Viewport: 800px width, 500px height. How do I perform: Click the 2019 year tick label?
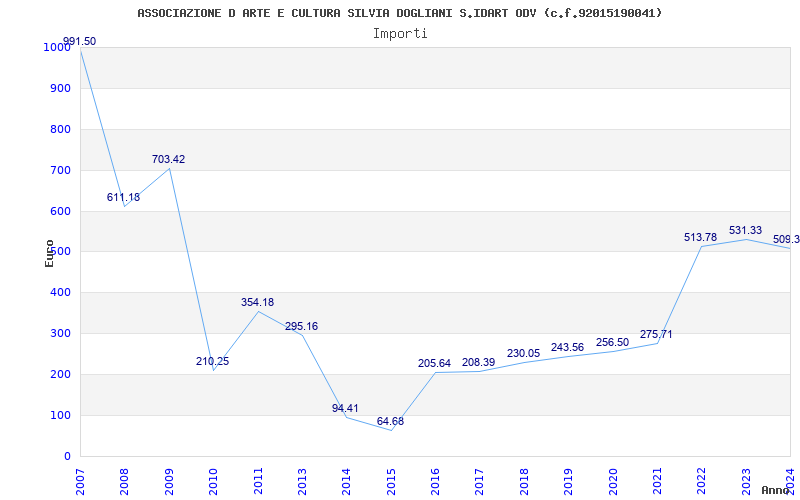pyautogui.click(x=569, y=481)
